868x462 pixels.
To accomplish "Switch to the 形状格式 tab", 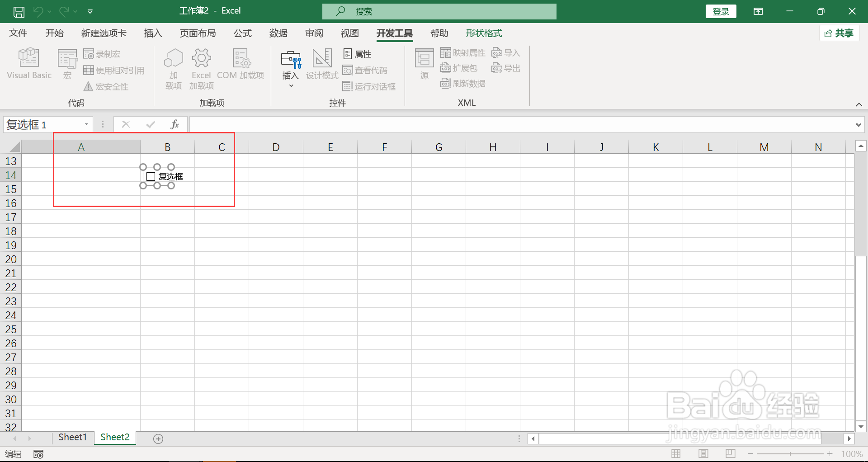I will pyautogui.click(x=484, y=33).
